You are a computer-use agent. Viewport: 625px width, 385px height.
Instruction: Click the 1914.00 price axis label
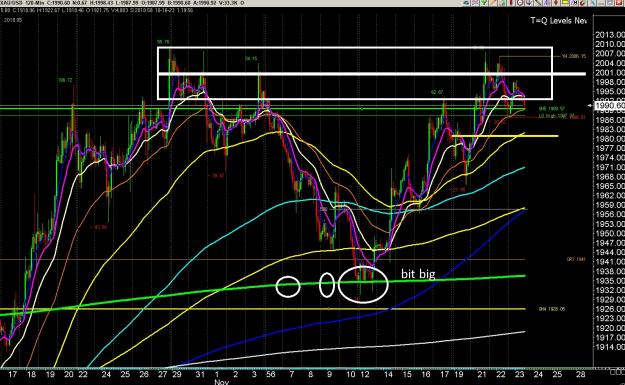pyautogui.click(x=610, y=347)
